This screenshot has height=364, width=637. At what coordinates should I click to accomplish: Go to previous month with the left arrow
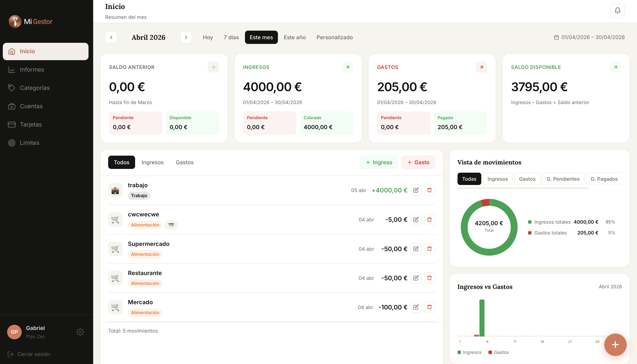pyautogui.click(x=111, y=37)
